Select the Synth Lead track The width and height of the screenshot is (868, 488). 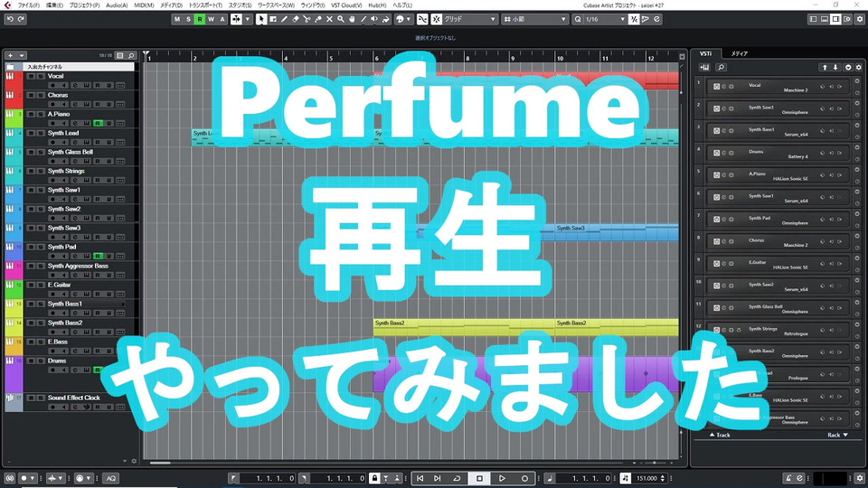pos(63,134)
